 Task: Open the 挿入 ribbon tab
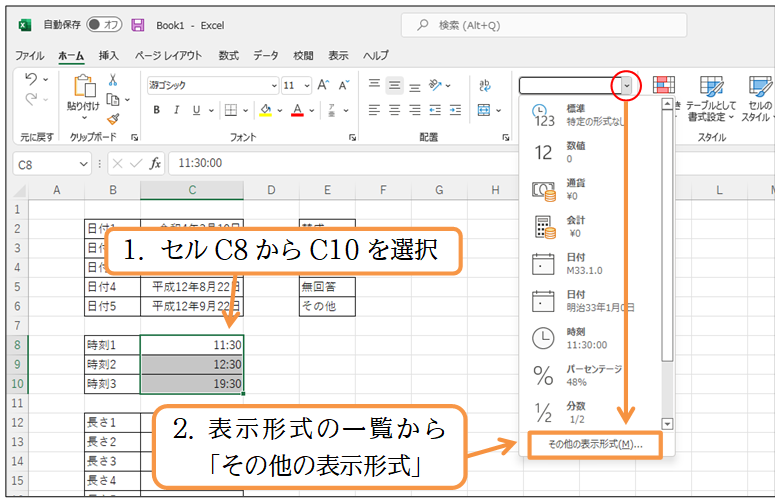108,56
